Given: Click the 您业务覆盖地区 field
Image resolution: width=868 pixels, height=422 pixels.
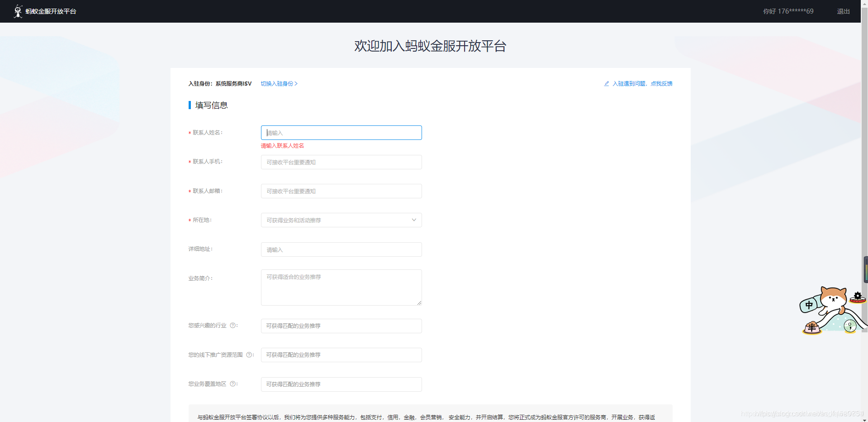Looking at the screenshot, I should (341, 384).
